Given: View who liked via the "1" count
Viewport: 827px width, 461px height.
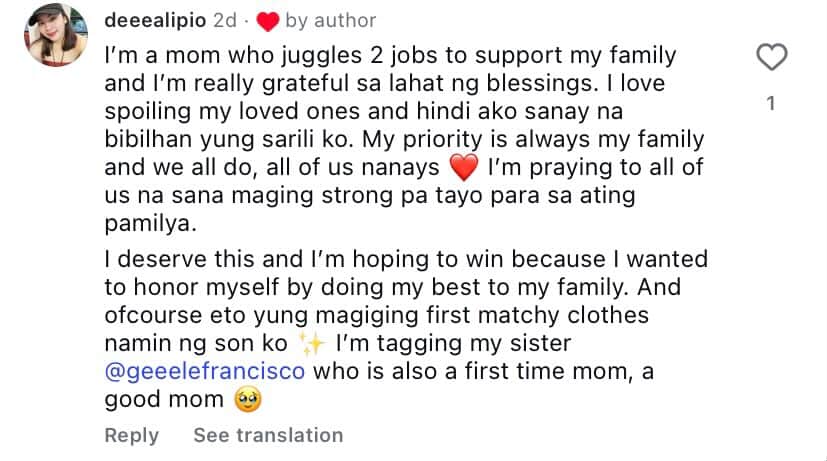Looking at the screenshot, I should (770, 103).
